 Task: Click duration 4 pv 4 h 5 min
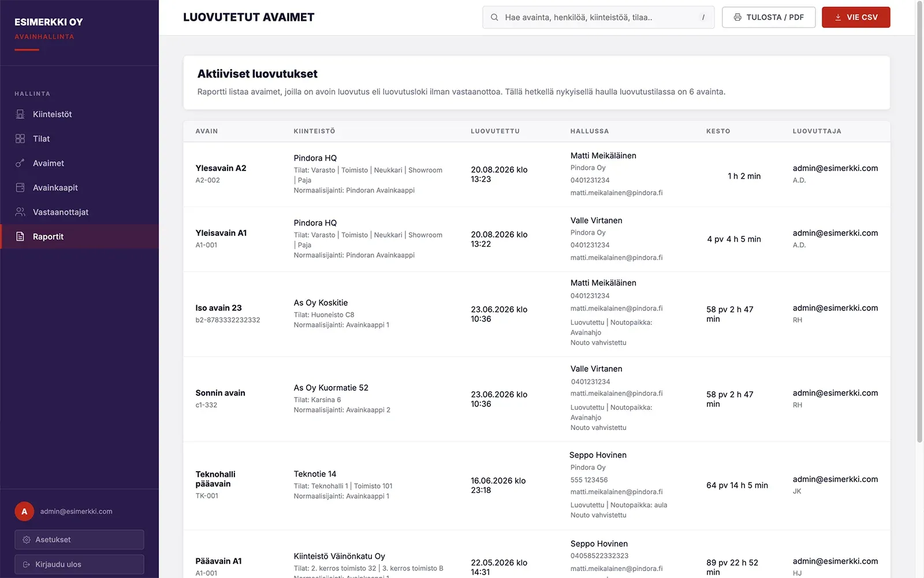pos(734,239)
